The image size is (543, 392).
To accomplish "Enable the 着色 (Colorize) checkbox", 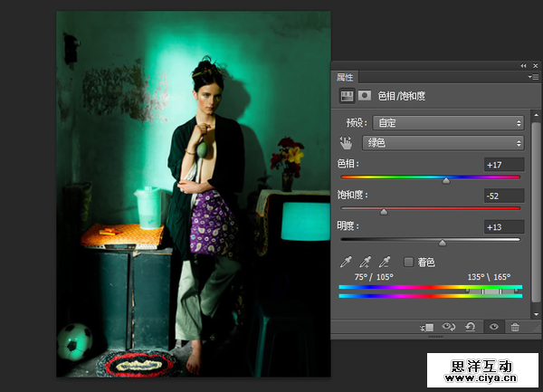I will [409, 262].
